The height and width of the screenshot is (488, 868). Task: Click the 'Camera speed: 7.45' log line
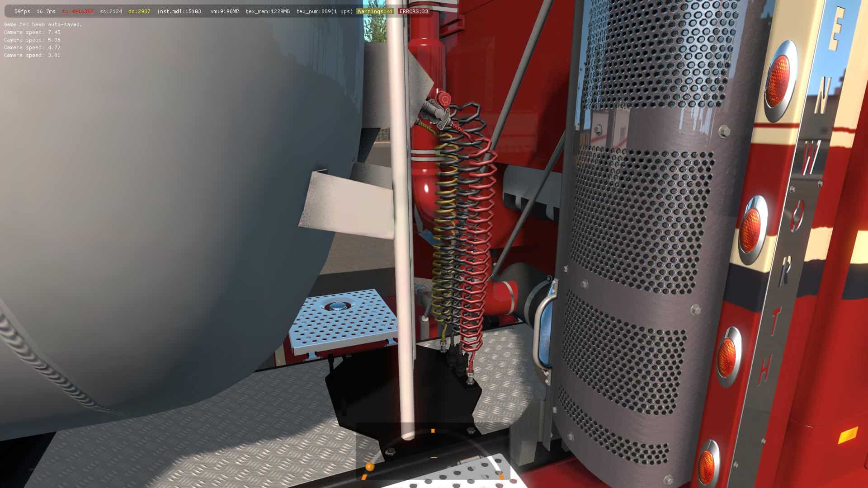32,32
